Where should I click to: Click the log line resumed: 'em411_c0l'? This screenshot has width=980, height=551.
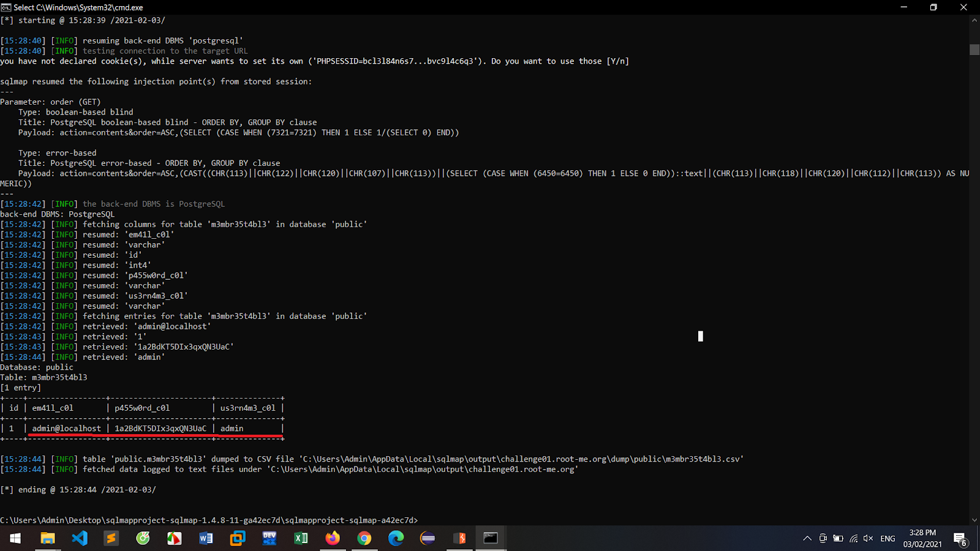[88, 234]
